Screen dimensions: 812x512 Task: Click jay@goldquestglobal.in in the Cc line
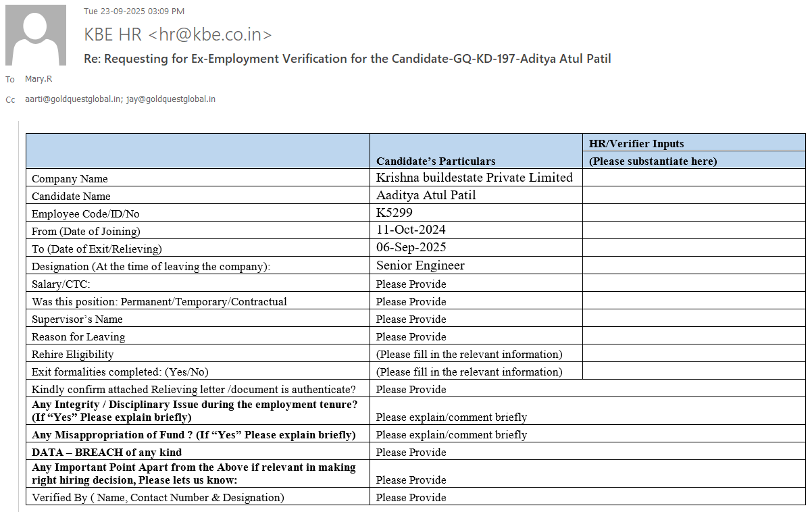[x=171, y=99]
